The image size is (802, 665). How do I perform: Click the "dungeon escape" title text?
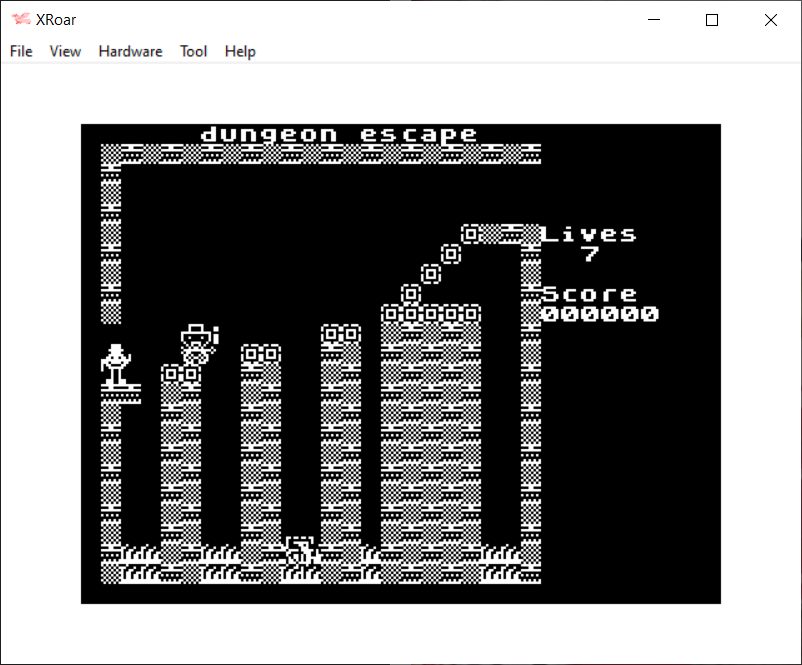(339, 134)
